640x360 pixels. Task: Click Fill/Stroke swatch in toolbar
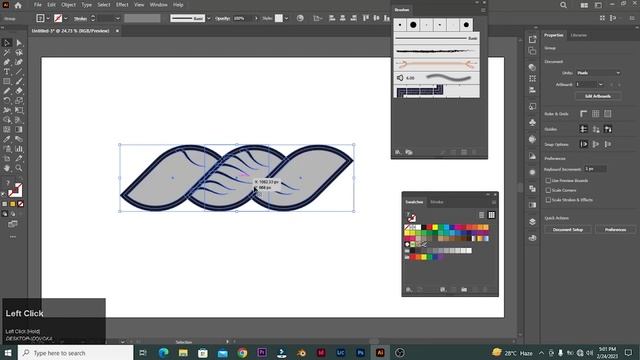pos(15,190)
